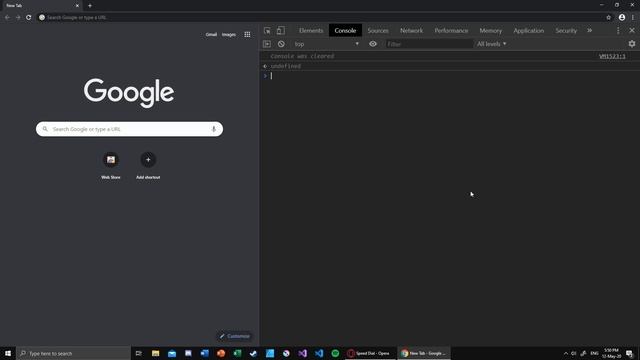Image resolution: width=640 pixels, height=360 pixels.
Task: Open DevTools three-dot customize menu
Action: (618, 31)
